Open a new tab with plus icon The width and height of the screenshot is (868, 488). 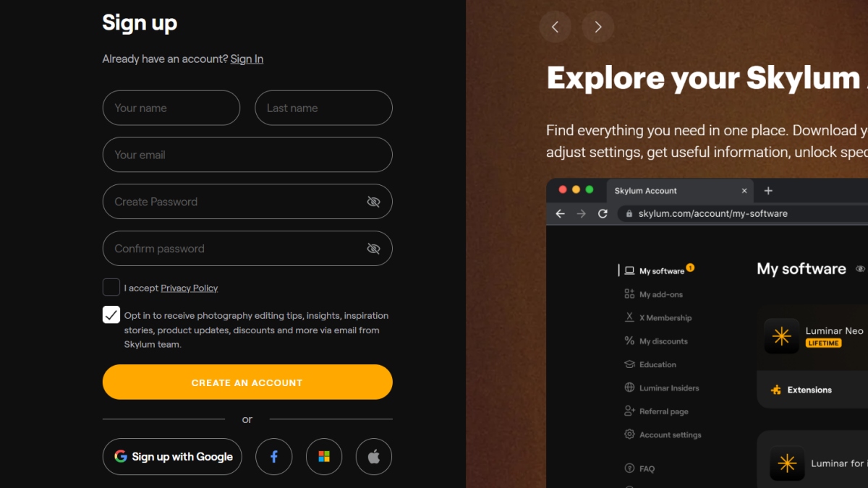pyautogui.click(x=768, y=191)
